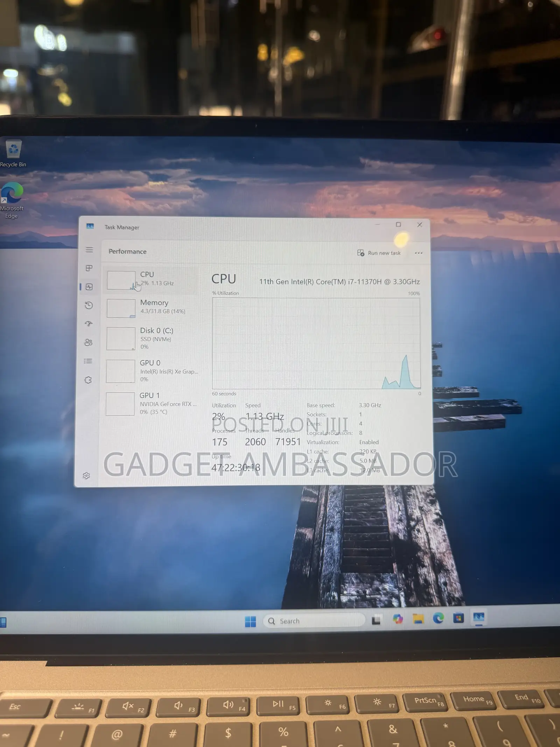Open Task Manager hamburger navigation menu
This screenshot has width=560, height=747.
89,250
